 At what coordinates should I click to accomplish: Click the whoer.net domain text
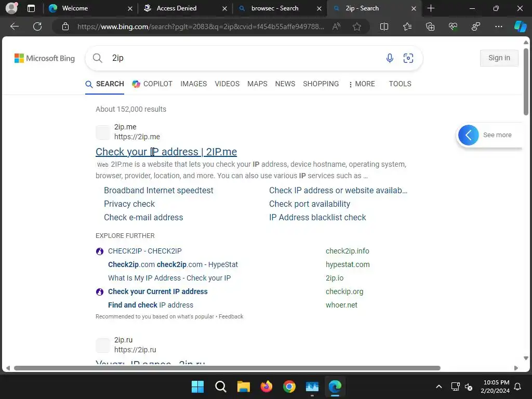pos(341,305)
